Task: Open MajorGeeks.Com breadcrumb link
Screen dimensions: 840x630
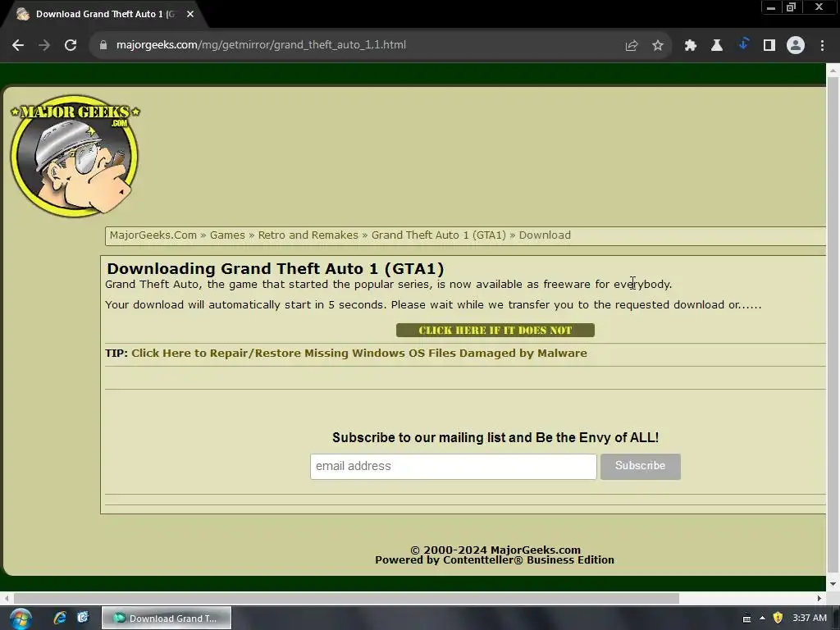Action: [153, 235]
